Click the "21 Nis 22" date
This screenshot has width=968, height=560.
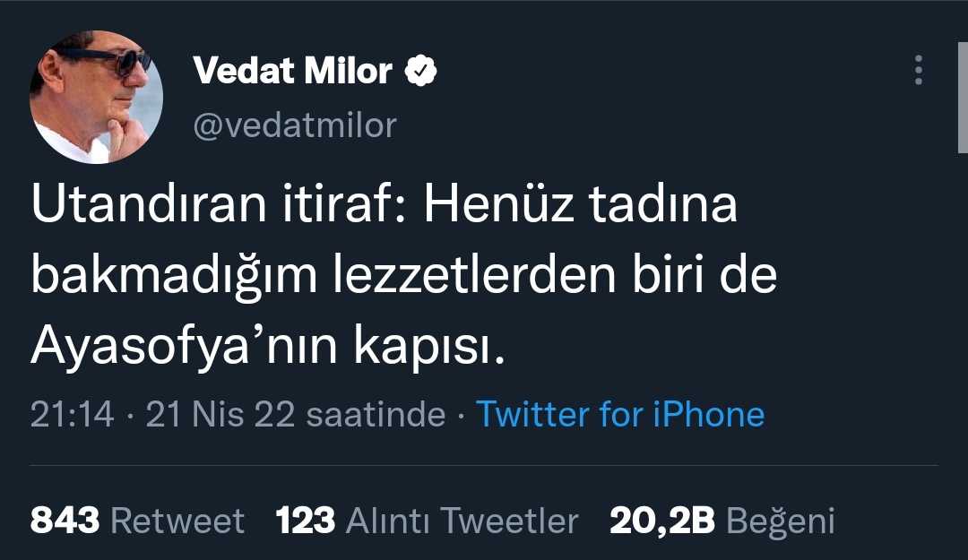[220, 414]
